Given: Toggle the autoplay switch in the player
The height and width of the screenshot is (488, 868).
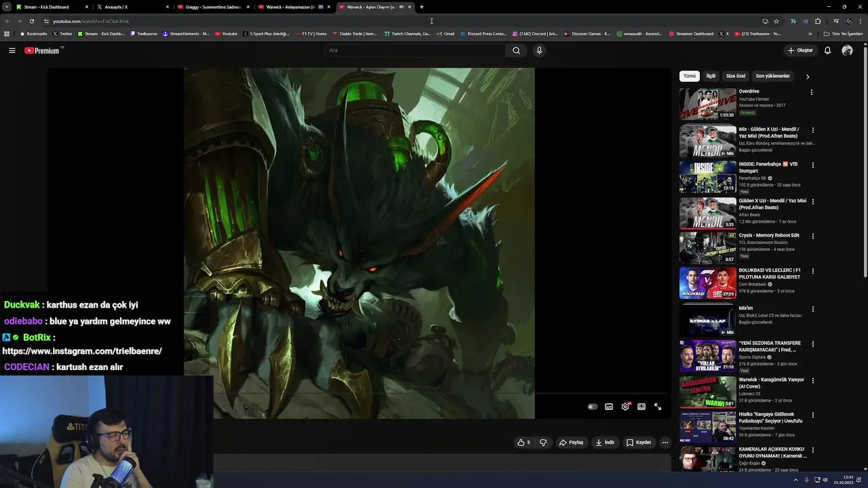Looking at the screenshot, I should point(593,407).
